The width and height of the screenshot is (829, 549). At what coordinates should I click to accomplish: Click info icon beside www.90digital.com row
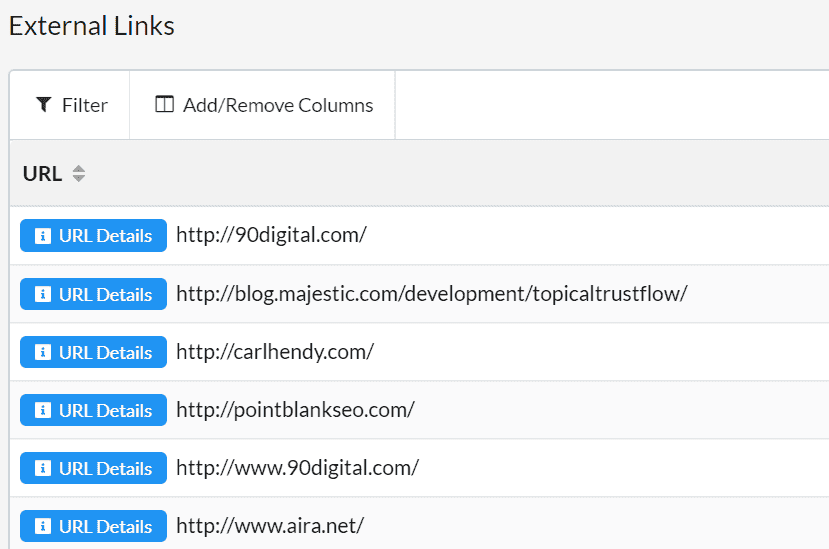(43, 468)
